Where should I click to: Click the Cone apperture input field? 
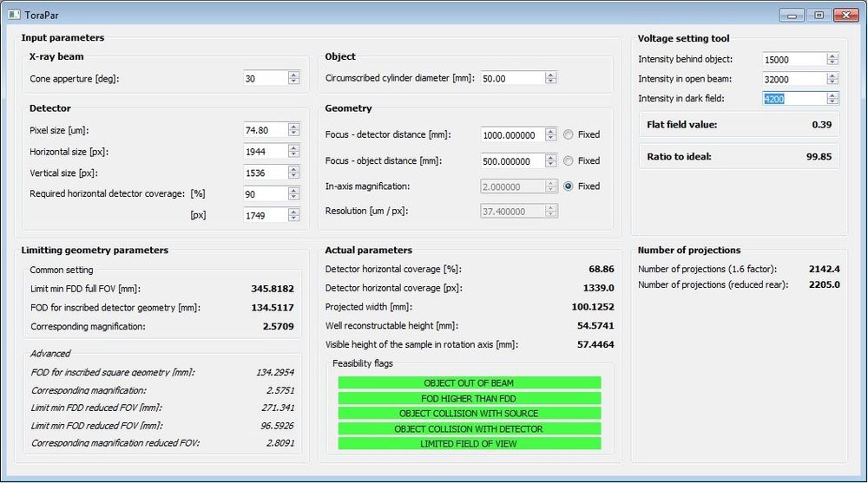pos(265,78)
